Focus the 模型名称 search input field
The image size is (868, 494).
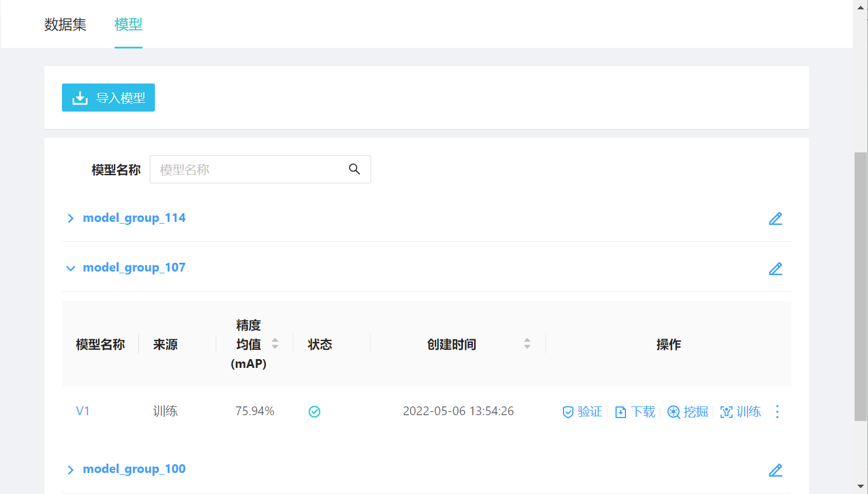click(x=248, y=169)
